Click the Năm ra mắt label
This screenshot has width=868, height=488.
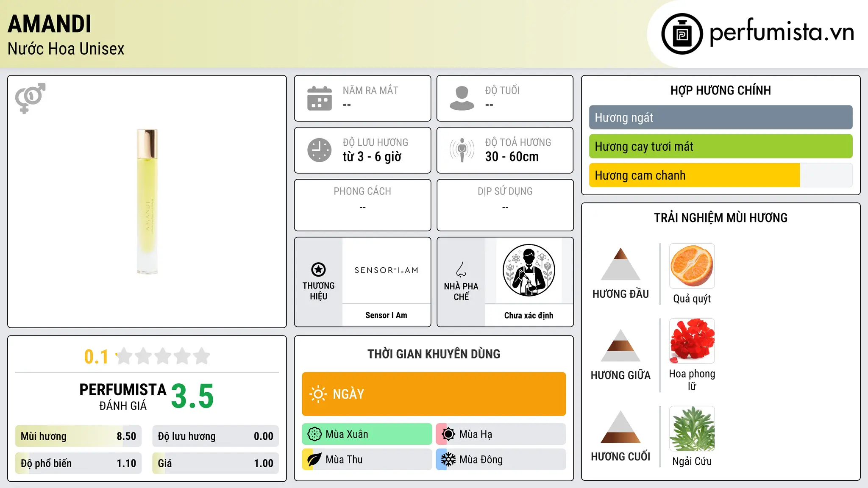tap(370, 90)
